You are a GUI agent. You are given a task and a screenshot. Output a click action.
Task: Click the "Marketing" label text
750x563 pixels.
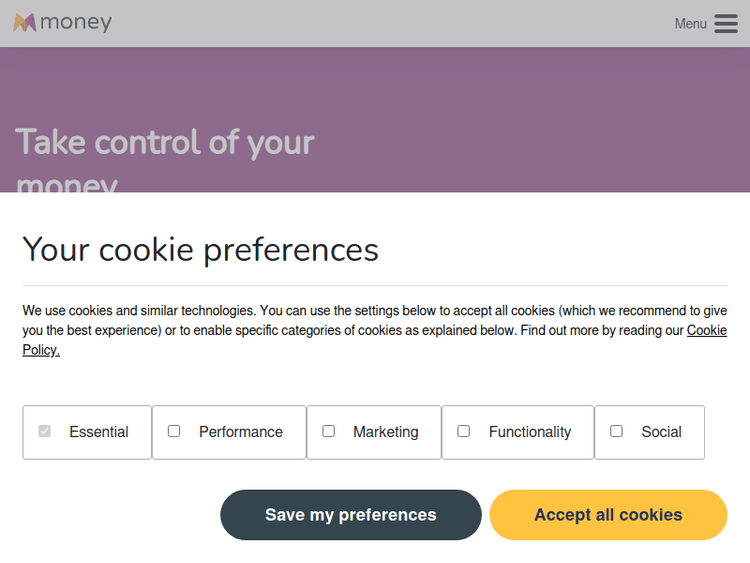click(x=386, y=432)
